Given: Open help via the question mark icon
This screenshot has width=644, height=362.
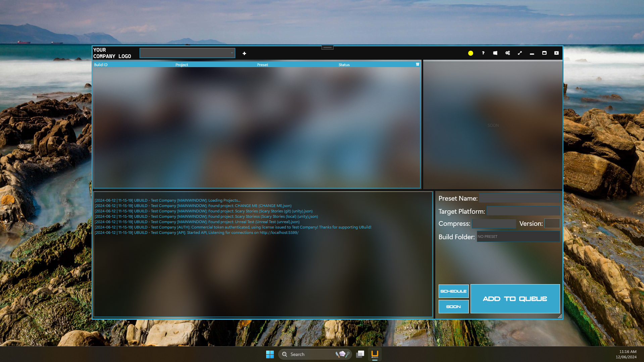Looking at the screenshot, I should (483, 53).
